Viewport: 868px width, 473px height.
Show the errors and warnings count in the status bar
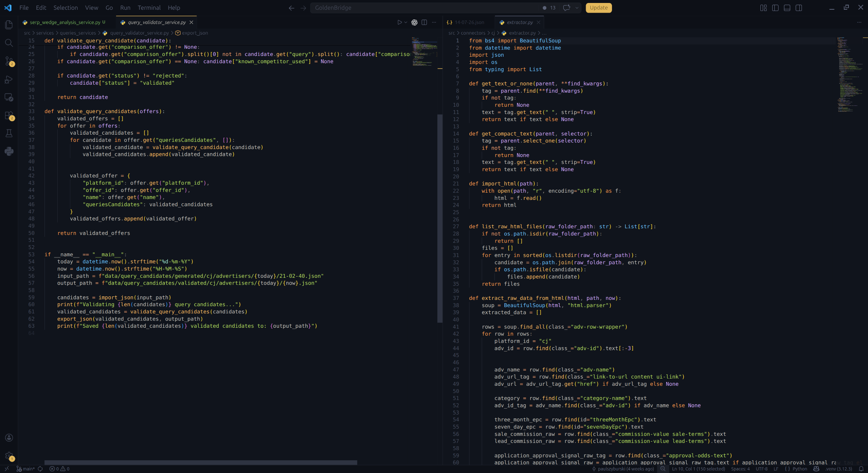(x=59, y=469)
